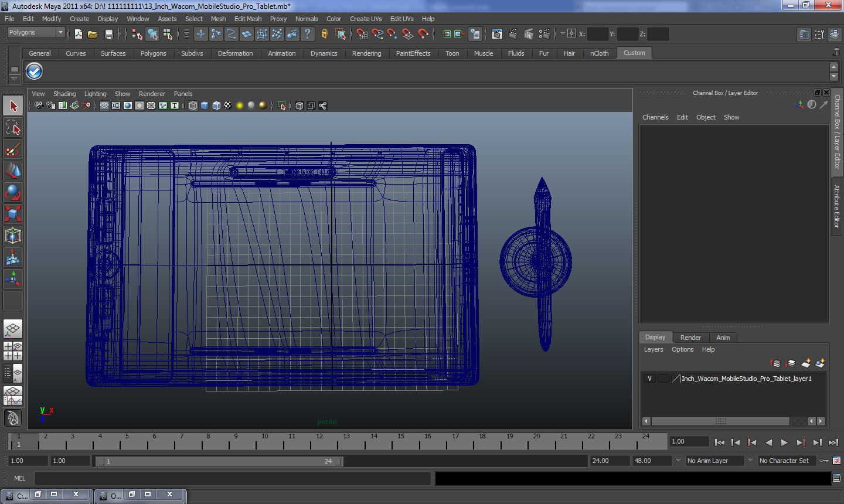844x504 pixels.
Task: Create a new scene file
Action: tap(78, 34)
